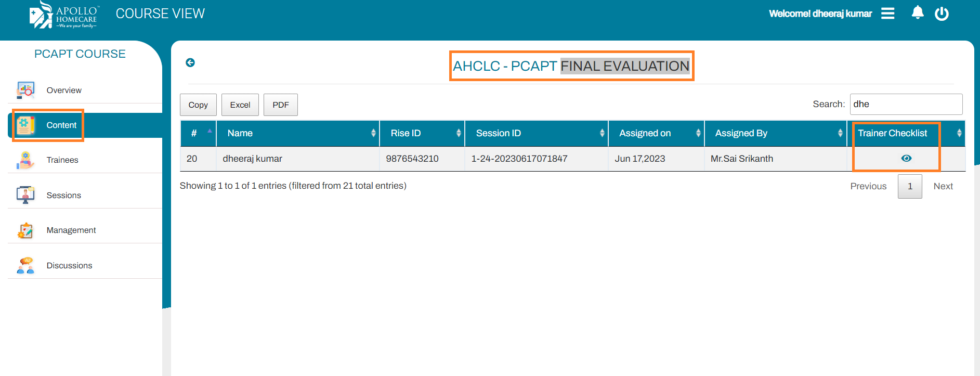The height and width of the screenshot is (376, 980).
Task: Click the Content sidebar icon
Action: 25,125
